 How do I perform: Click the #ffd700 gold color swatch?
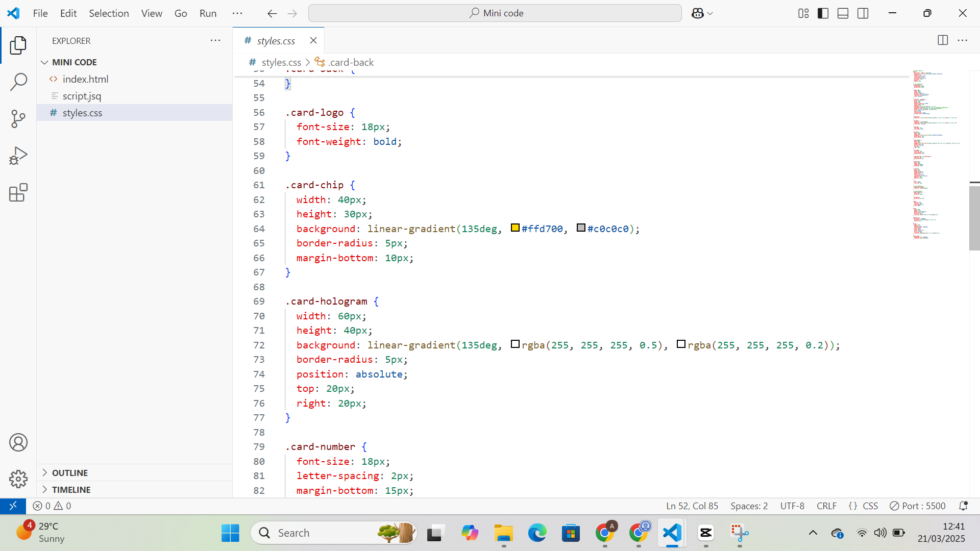pyautogui.click(x=515, y=228)
